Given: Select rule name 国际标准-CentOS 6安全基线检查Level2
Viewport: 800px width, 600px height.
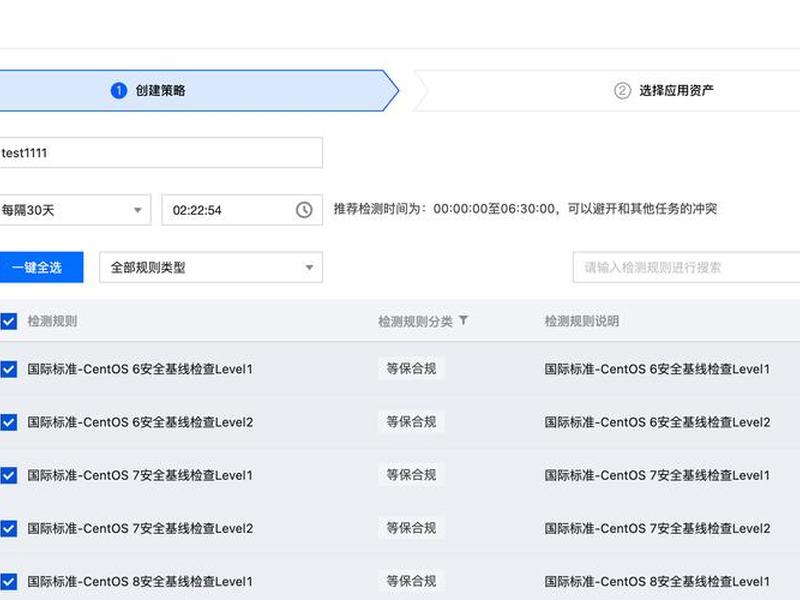Looking at the screenshot, I should pos(140,422).
